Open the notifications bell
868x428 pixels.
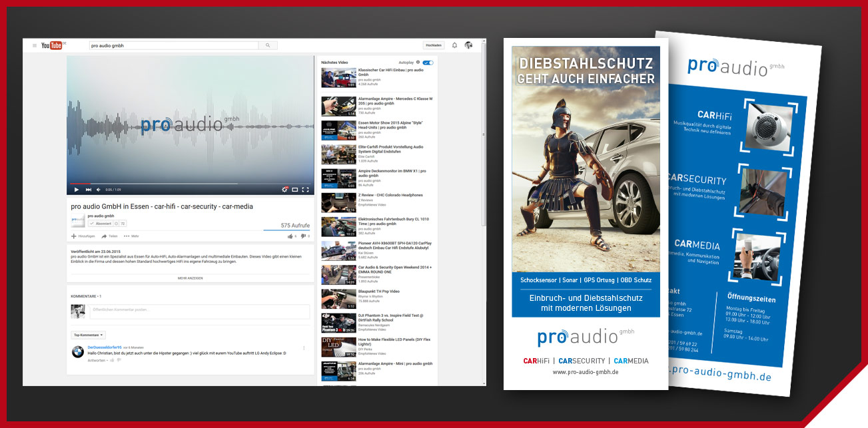tap(454, 45)
